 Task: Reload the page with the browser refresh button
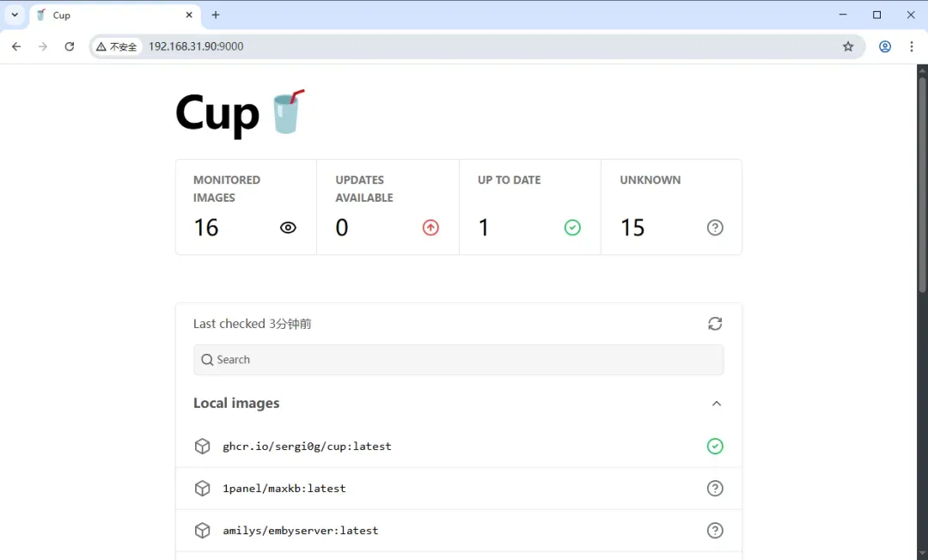pyautogui.click(x=70, y=46)
